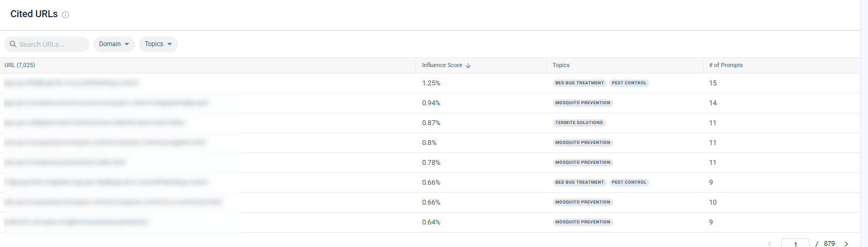868x247 pixels.
Task: Sort by the URL column header
Action: click(20, 65)
